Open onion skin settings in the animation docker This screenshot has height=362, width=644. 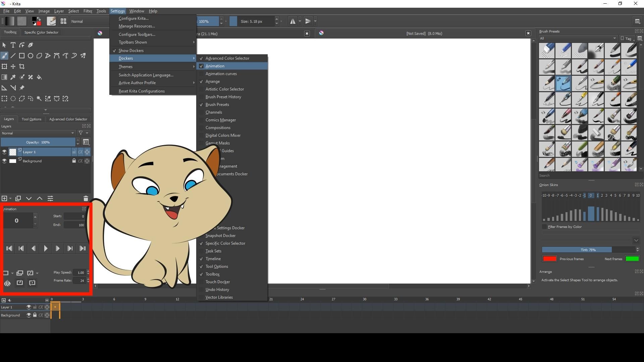(x=7, y=283)
